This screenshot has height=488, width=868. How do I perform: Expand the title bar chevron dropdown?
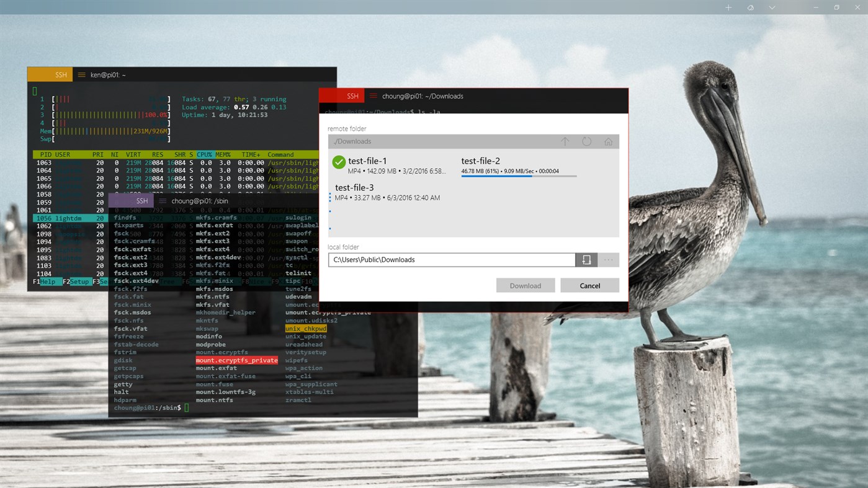click(772, 7)
